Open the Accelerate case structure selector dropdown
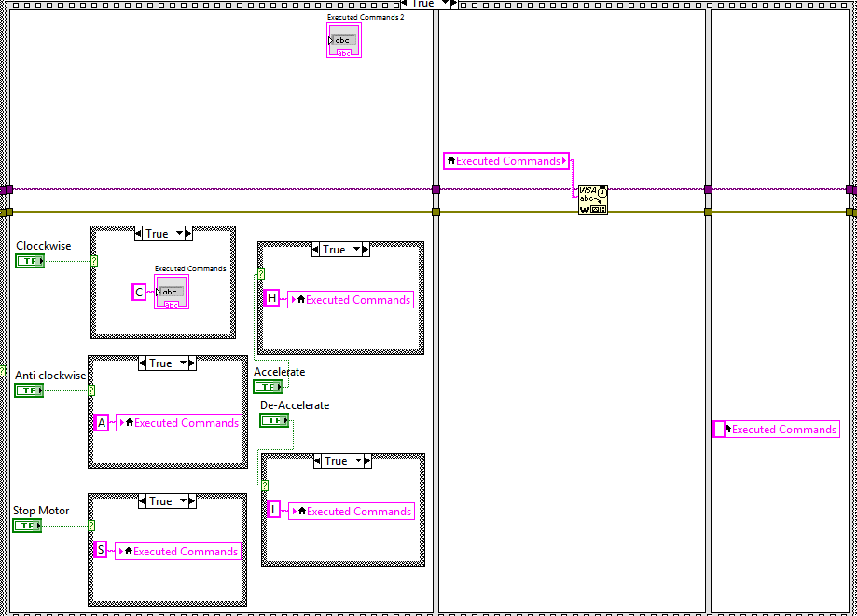Image resolution: width=857 pixels, height=616 pixels. [x=356, y=250]
